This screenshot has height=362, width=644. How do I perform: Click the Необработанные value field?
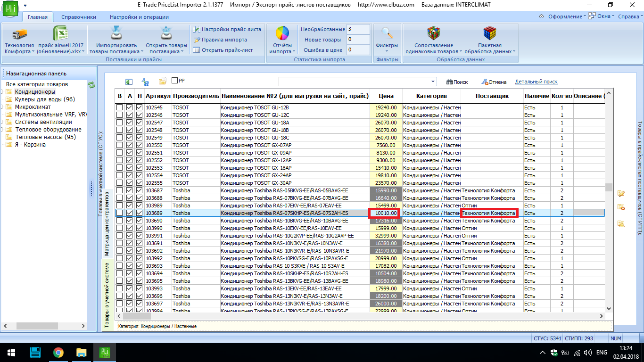point(358,29)
